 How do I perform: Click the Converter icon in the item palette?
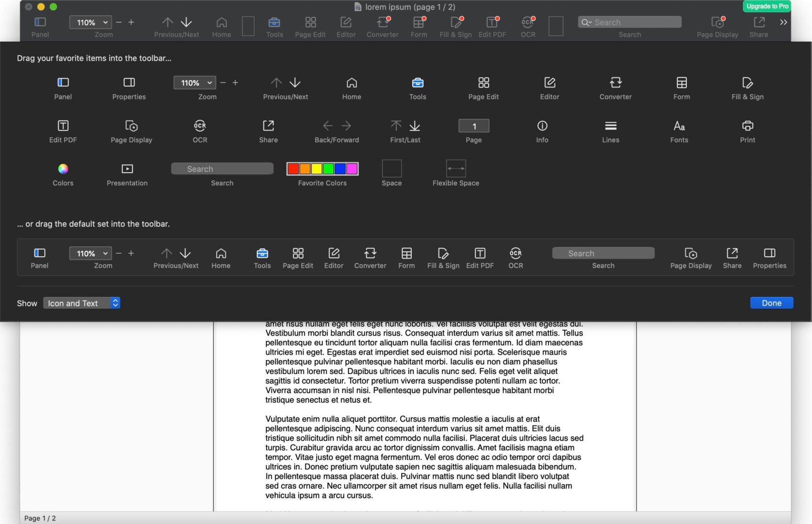tap(615, 82)
